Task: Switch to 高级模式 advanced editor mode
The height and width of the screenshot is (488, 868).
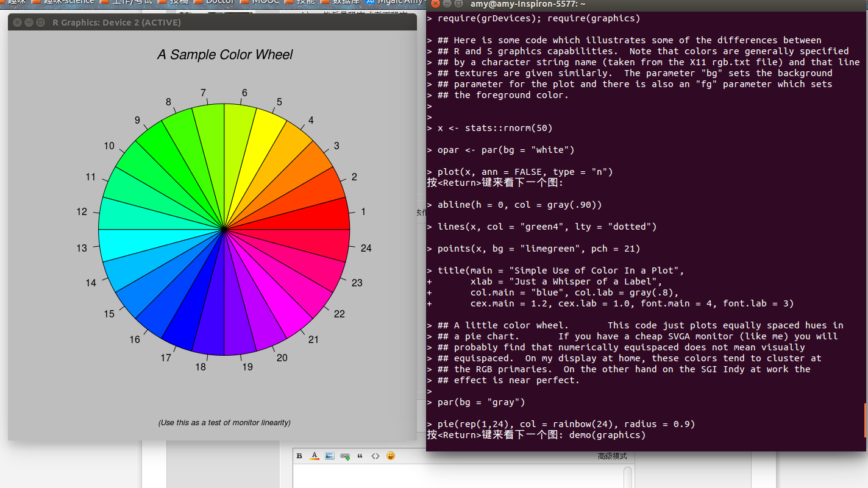Action: 612,456
